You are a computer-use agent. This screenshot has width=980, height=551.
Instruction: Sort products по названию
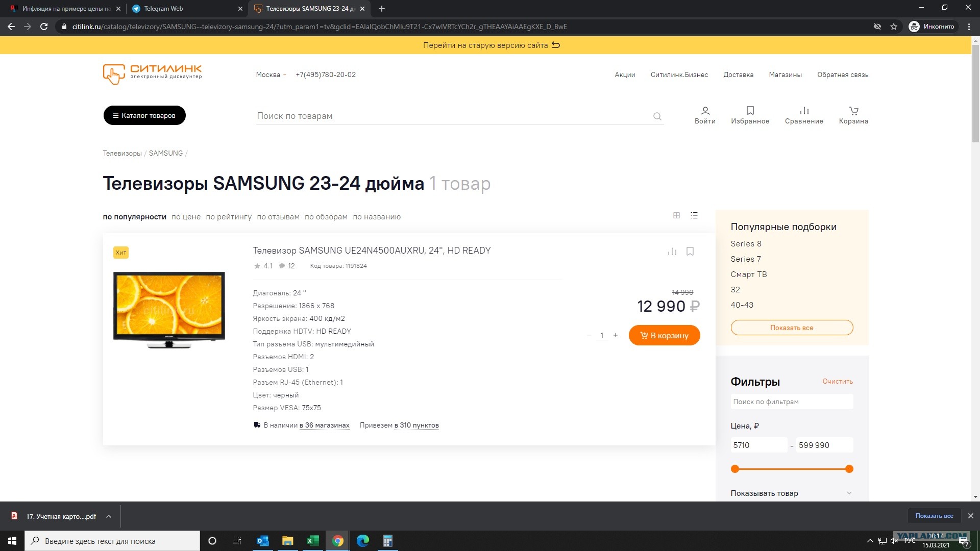(x=377, y=217)
